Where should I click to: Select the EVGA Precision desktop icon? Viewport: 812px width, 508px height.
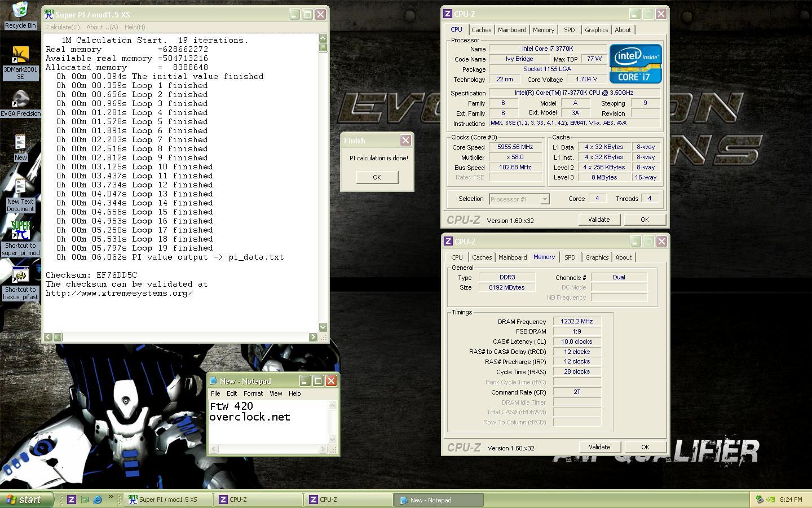tap(20, 99)
